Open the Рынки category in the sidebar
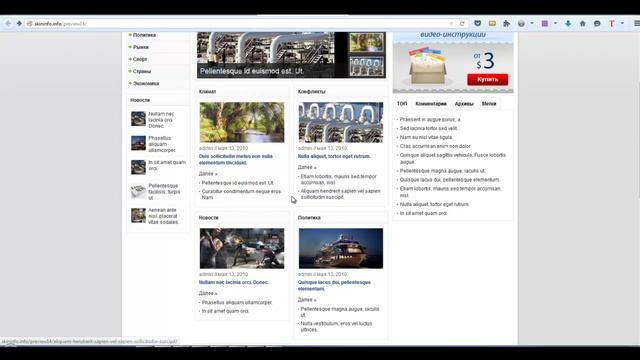This screenshot has width=640, height=360. pos(141,47)
